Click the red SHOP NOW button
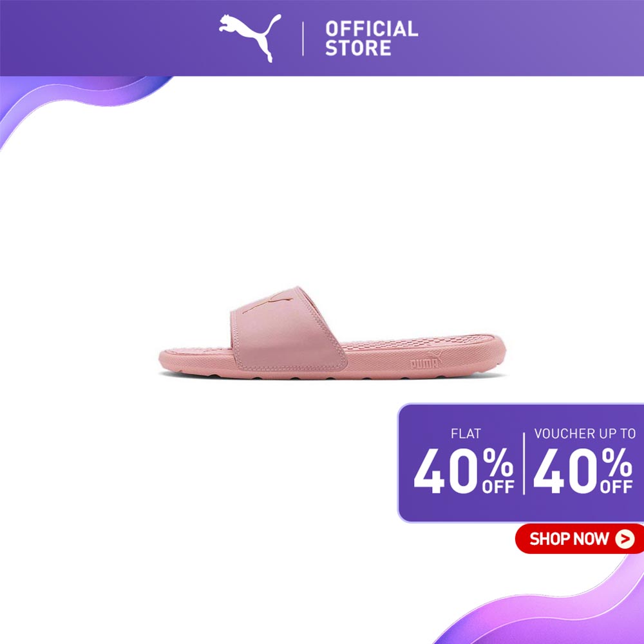This screenshot has height=644, width=644. click(579, 538)
